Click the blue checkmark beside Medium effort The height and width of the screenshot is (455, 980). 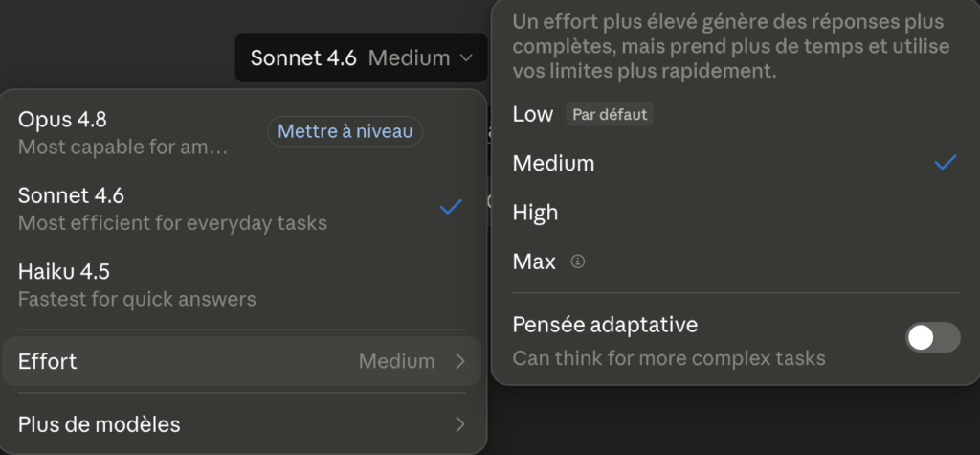tap(945, 164)
